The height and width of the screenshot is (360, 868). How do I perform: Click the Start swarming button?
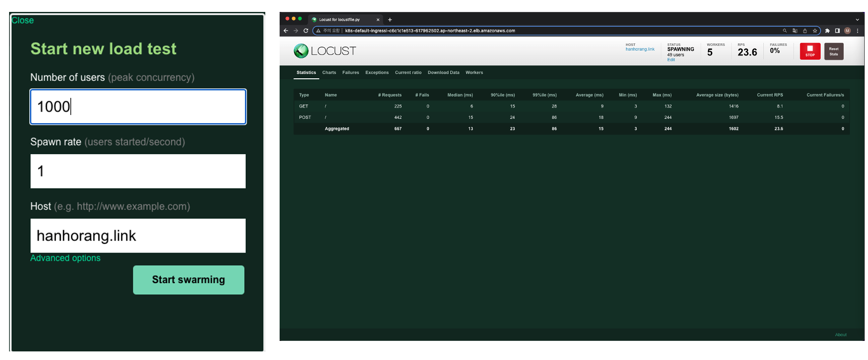coord(188,280)
